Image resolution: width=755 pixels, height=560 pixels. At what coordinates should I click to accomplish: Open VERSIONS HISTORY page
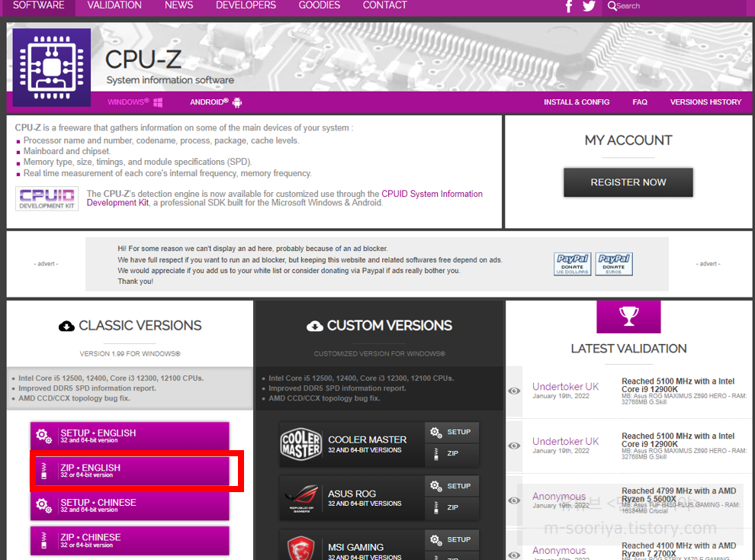coord(705,102)
